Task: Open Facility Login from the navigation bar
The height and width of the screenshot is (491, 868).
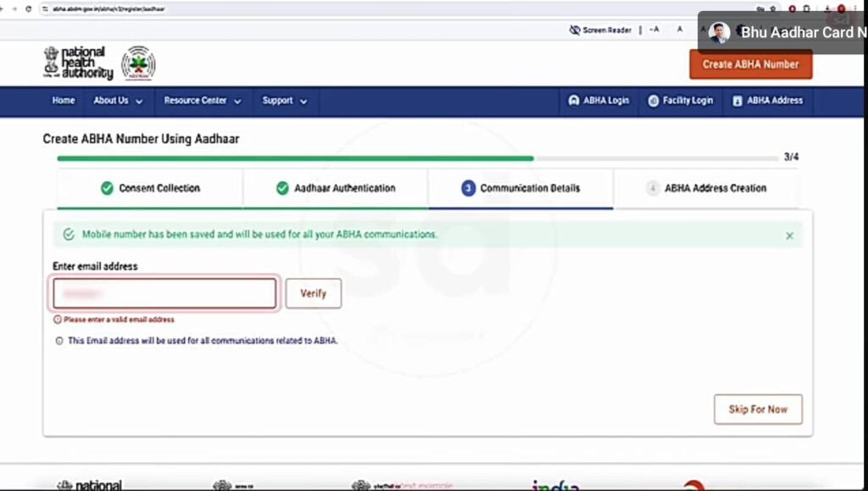Action: pos(681,101)
